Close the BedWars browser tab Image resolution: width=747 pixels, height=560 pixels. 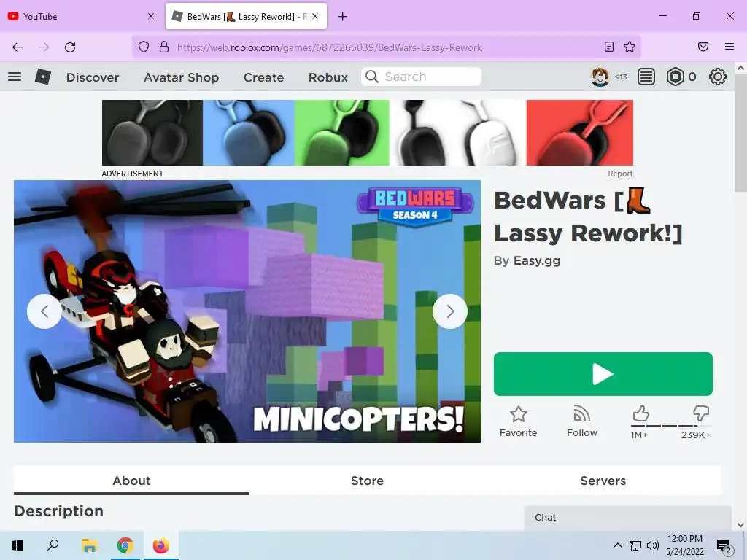click(x=315, y=16)
